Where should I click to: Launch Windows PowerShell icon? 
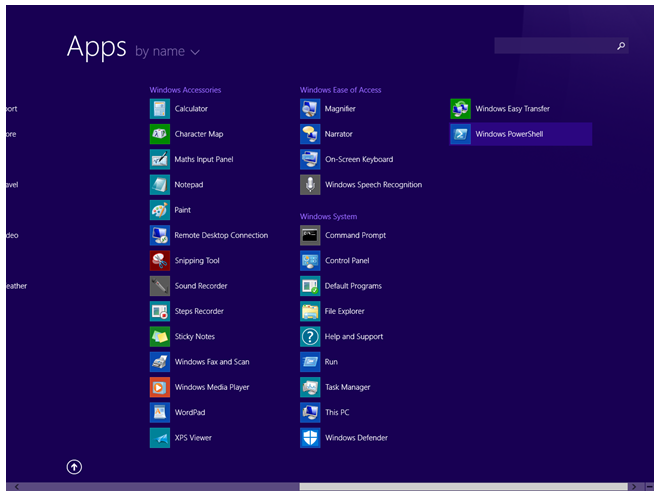(x=461, y=134)
